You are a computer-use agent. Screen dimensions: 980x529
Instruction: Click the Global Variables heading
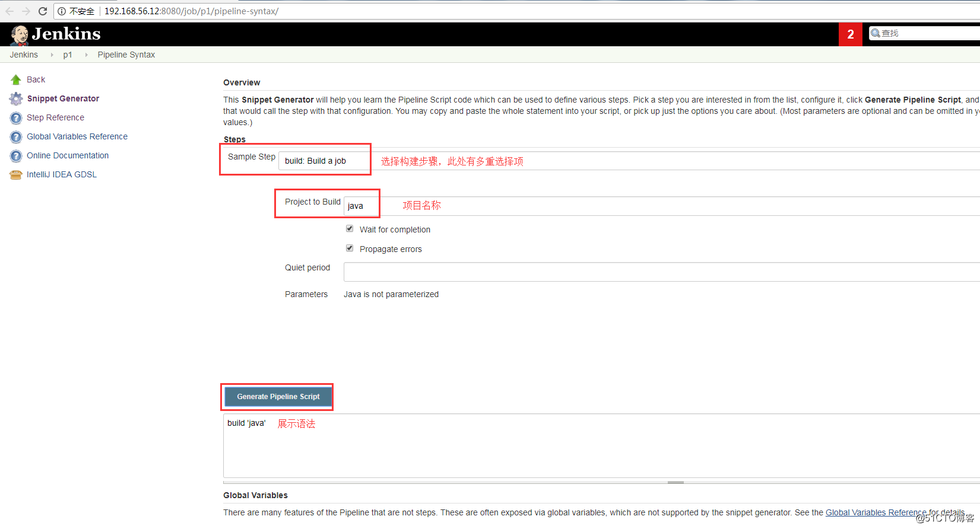[x=255, y=495]
